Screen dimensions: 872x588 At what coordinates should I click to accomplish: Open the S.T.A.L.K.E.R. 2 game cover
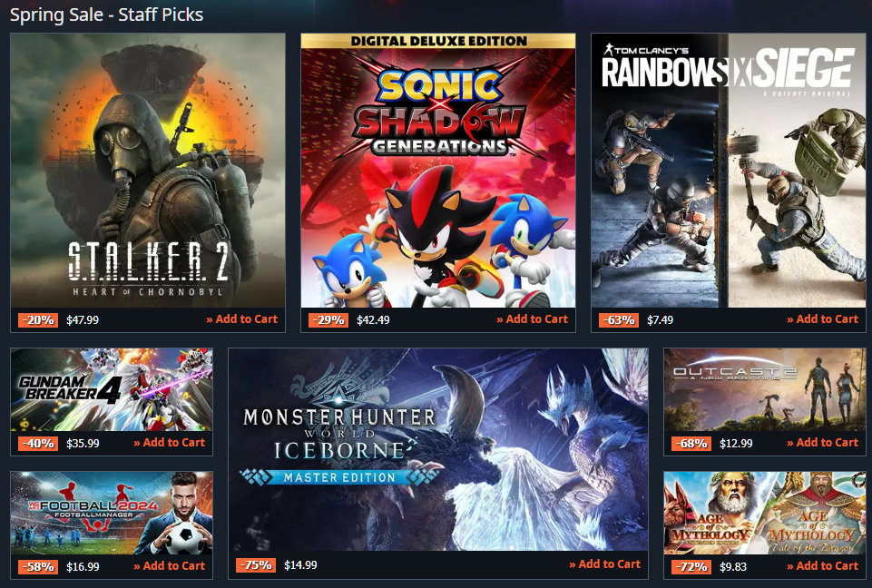pos(148,171)
